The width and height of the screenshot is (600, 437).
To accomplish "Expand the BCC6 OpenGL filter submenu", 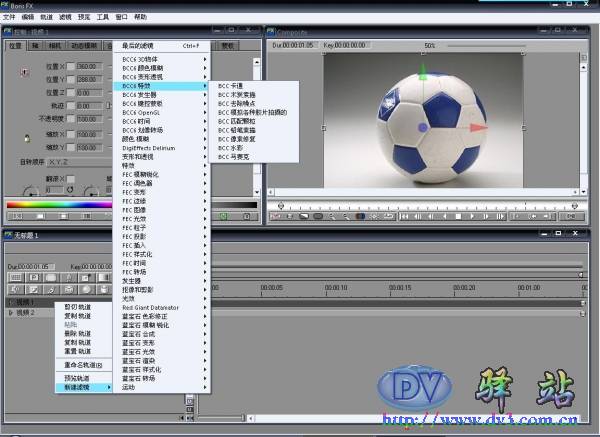I will tap(161, 113).
